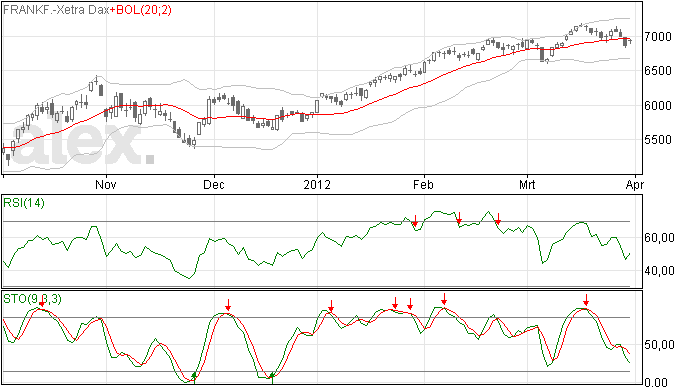Click the Dec label on time axis
Screen dimensions: 690x387
(213, 184)
